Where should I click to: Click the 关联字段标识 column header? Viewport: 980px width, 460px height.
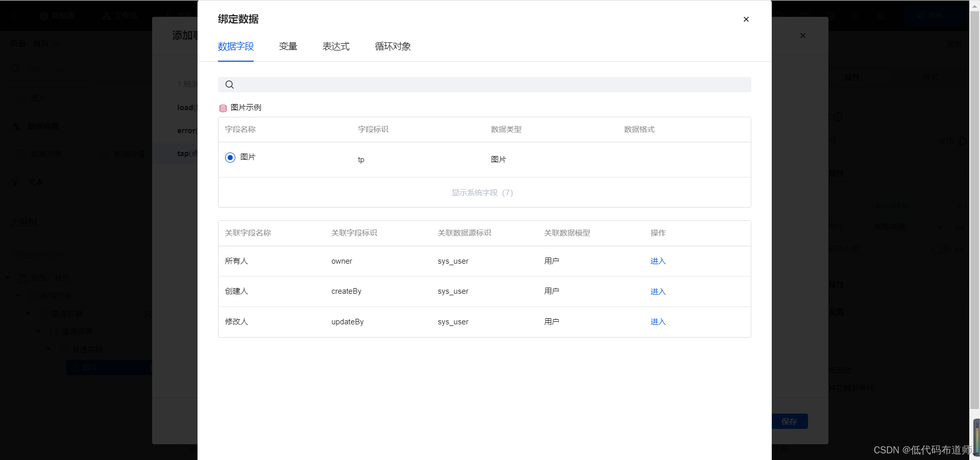[x=354, y=233]
